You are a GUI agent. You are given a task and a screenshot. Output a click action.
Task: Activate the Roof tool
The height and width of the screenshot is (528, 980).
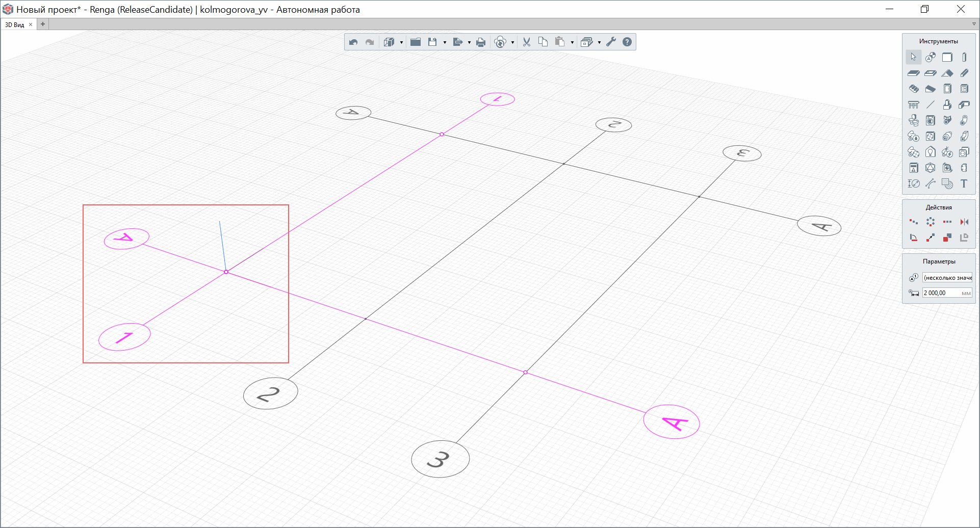[947, 73]
